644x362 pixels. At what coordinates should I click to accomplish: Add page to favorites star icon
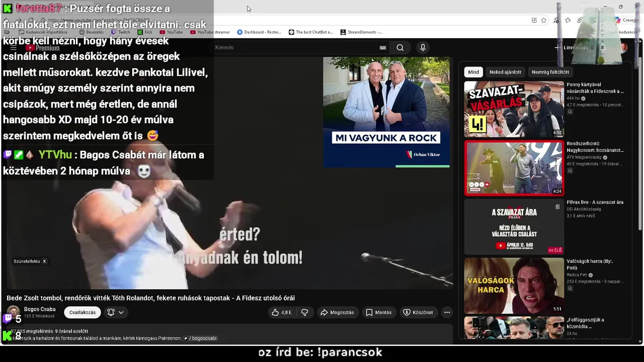coord(543,20)
